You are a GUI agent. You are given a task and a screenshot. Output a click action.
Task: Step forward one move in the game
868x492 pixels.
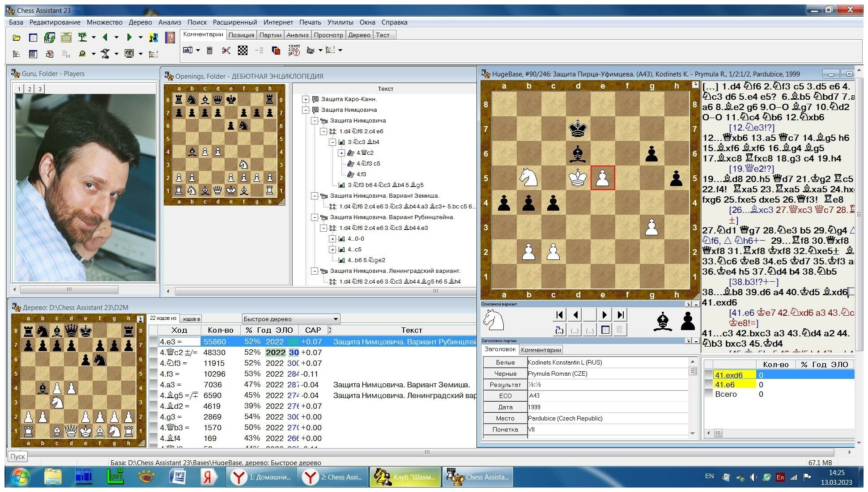tap(604, 315)
